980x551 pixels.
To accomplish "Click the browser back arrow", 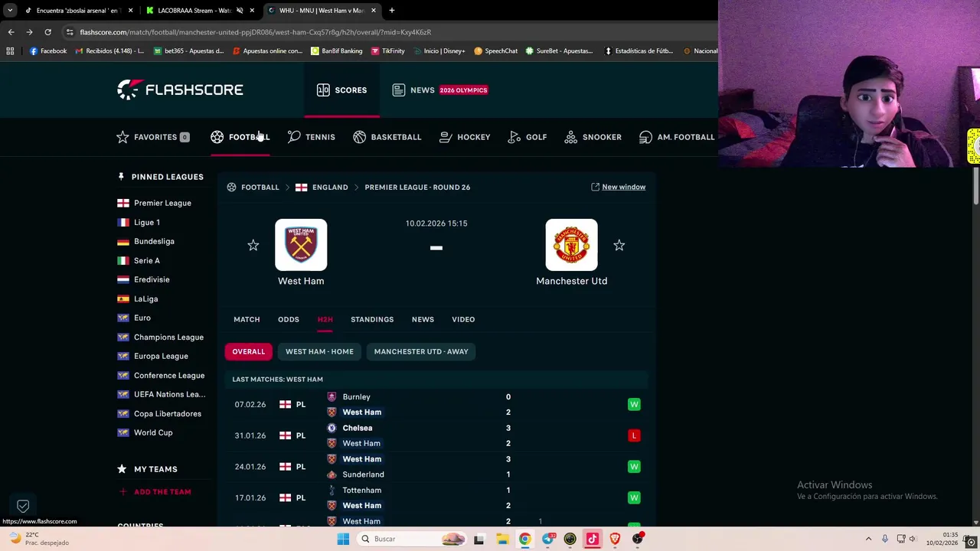I will 11,32.
